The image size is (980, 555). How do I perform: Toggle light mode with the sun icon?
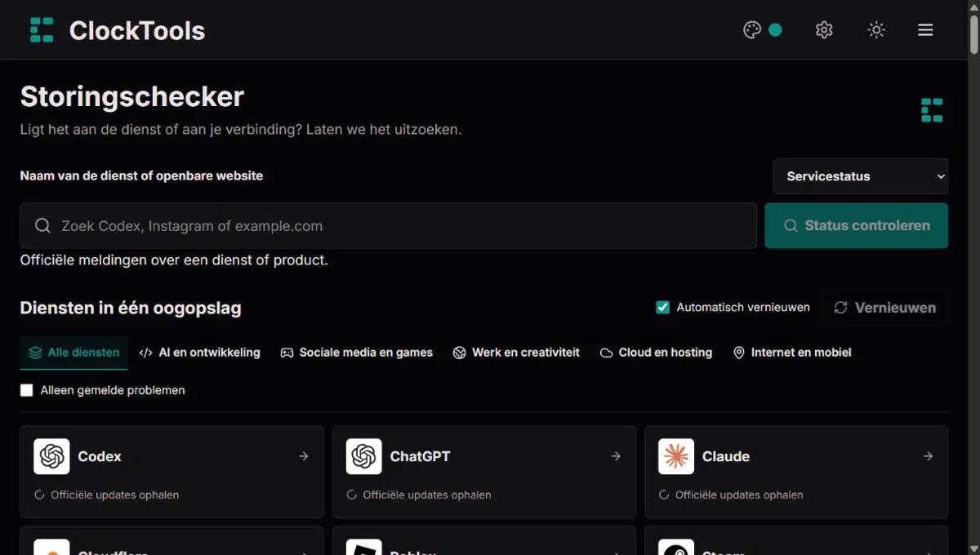point(876,30)
